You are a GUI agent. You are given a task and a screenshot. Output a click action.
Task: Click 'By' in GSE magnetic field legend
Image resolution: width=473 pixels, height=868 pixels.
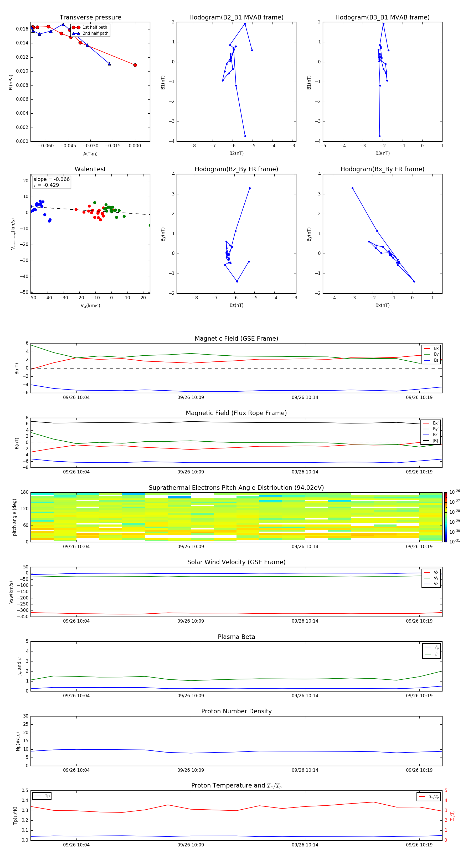click(x=431, y=355)
